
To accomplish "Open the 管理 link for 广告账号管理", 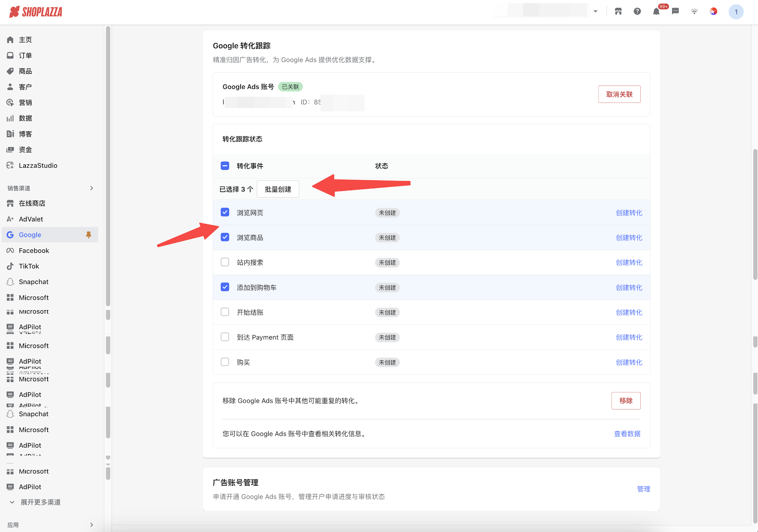I will click(644, 489).
